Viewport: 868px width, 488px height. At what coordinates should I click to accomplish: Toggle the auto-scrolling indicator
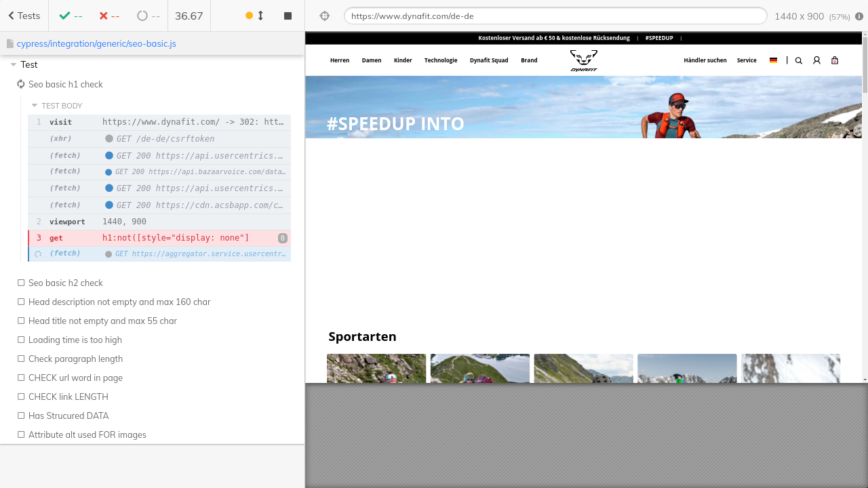point(254,16)
